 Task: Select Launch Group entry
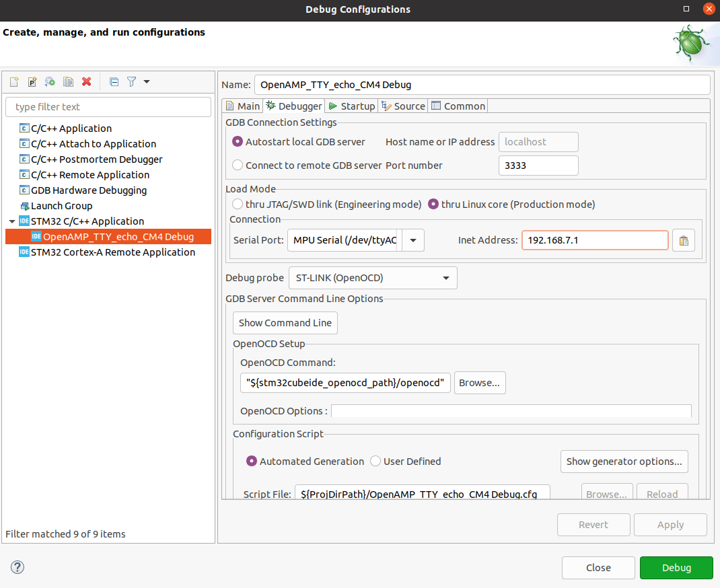(61, 206)
